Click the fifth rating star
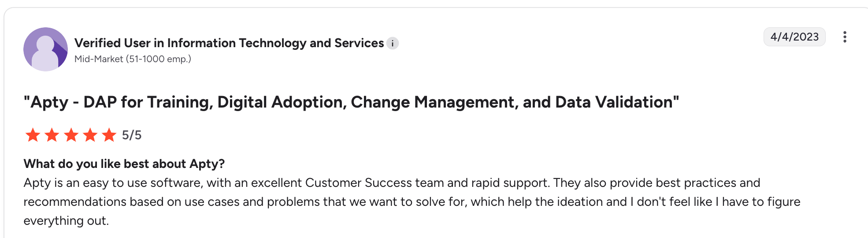This screenshot has height=238, width=868. (x=109, y=135)
